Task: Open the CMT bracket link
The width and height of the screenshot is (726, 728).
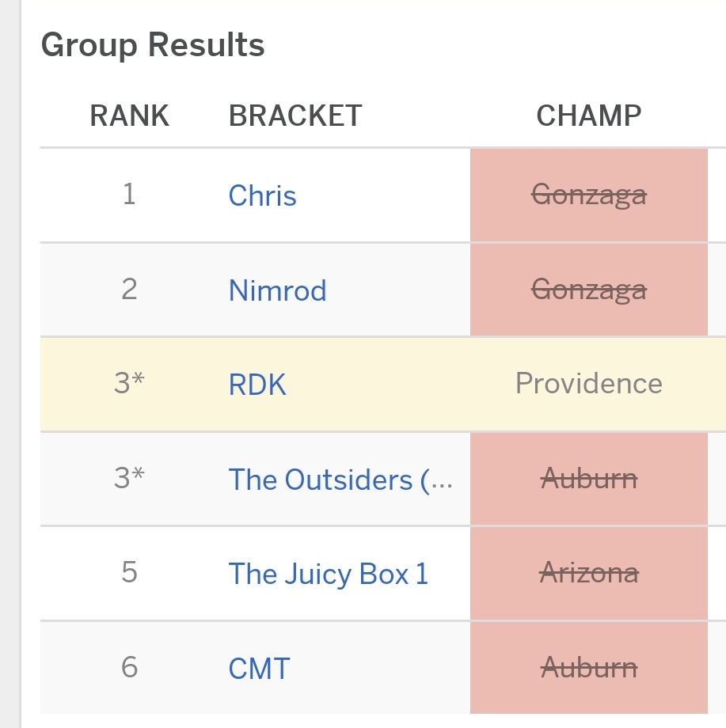Action: click(259, 669)
